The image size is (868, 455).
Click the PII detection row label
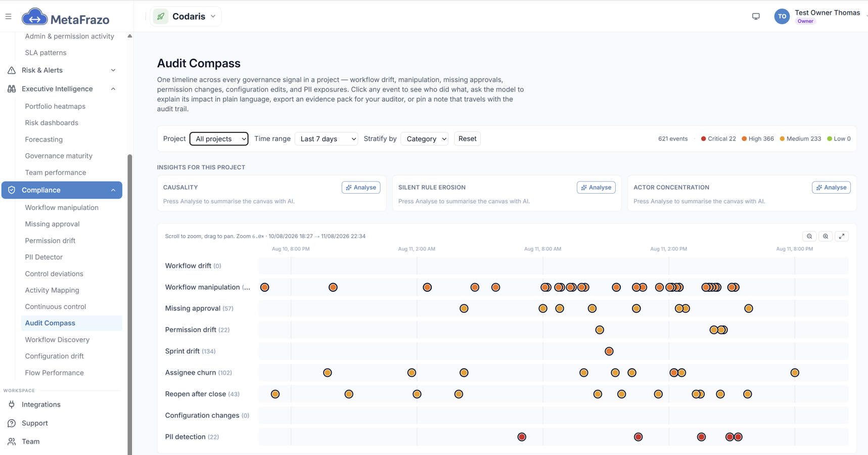pyautogui.click(x=192, y=437)
